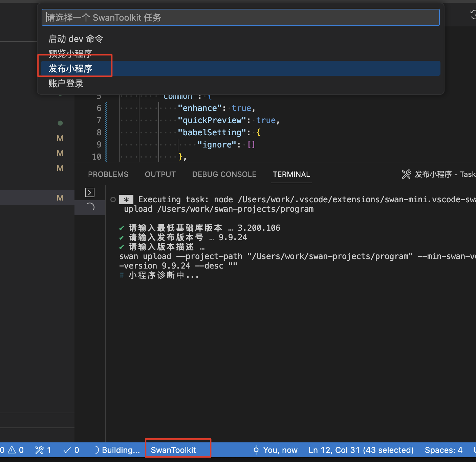This screenshot has height=462, width=476.
Task: Click the SwanToolkit task picker input field
Action: (x=240, y=18)
